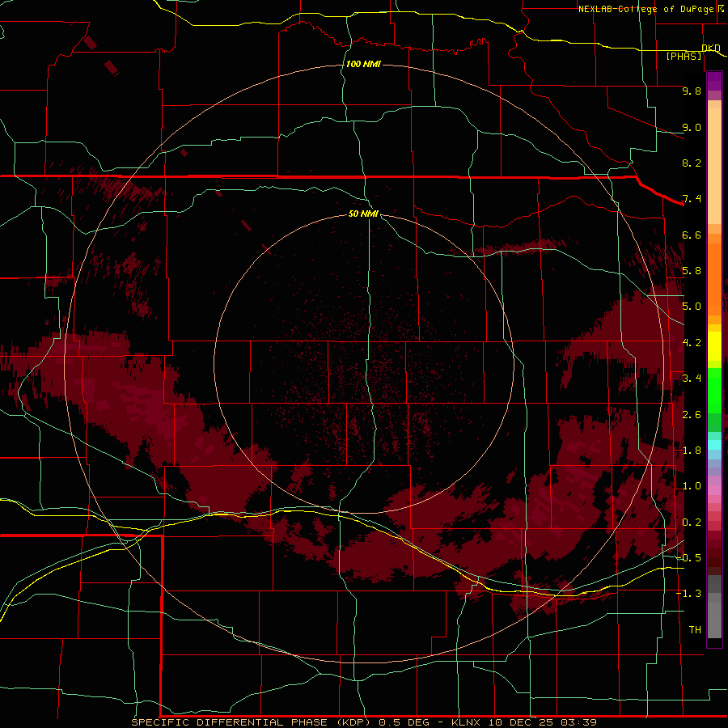Click the cyan swatch in the color scale
The image size is (728, 728).
[714, 445]
